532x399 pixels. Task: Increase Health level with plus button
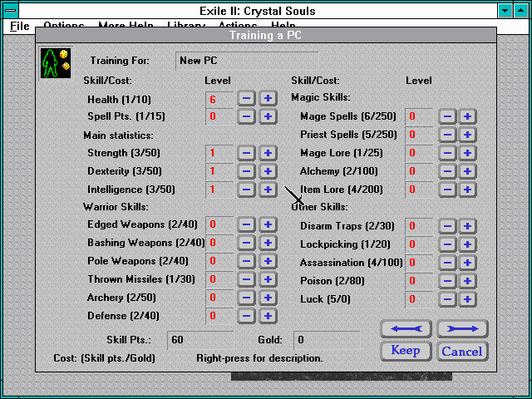268,99
